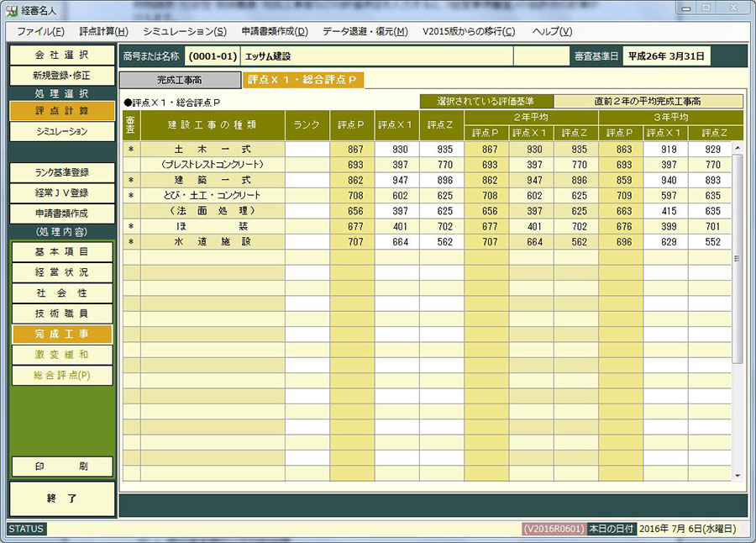Click the company code field (0001-01)
The image size is (756, 543).
pos(213,56)
